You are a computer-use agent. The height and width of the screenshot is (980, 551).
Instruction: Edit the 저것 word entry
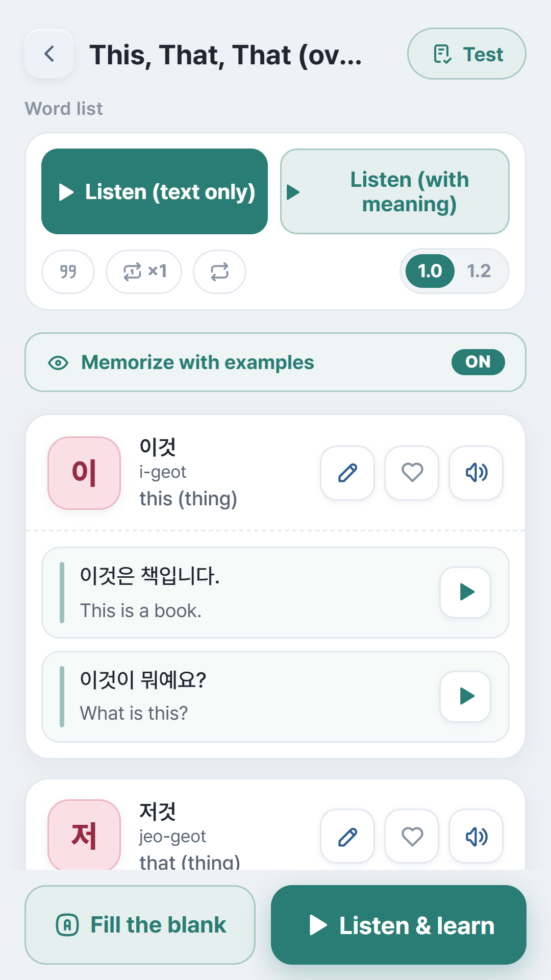tap(347, 836)
